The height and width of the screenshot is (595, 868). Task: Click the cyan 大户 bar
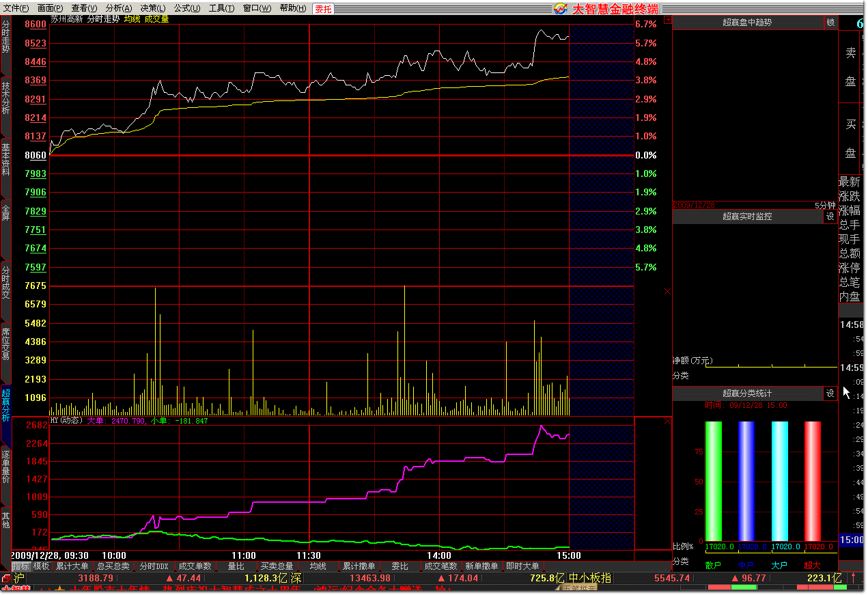point(779,481)
